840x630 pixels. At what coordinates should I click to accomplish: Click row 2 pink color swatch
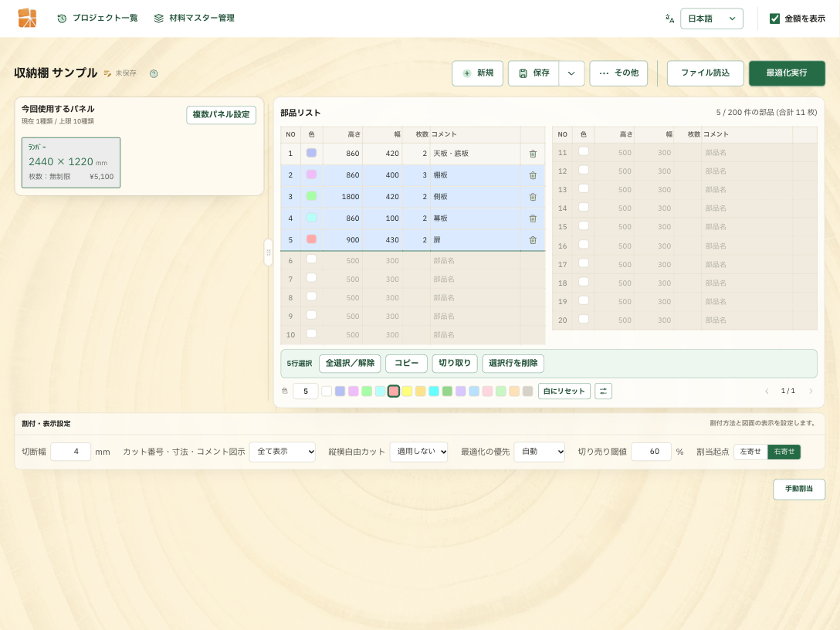(x=311, y=174)
